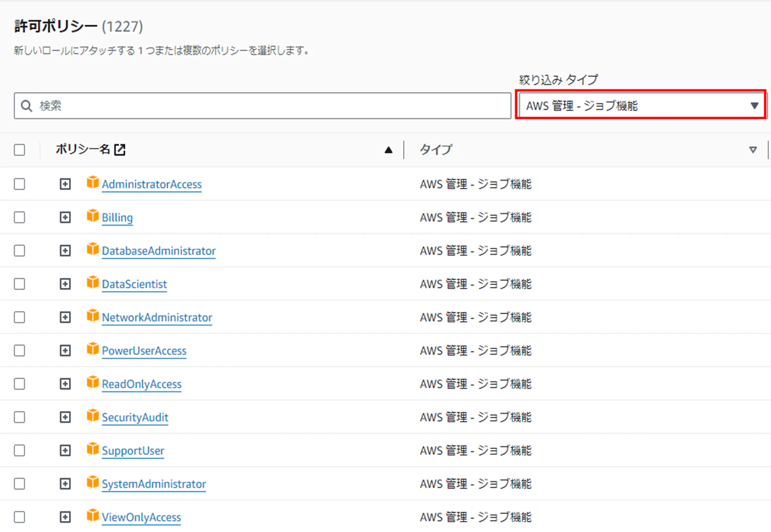Expand the DataScientist policy details
The height and width of the screenshot is (532, 771).
click(x=65, y=284)
